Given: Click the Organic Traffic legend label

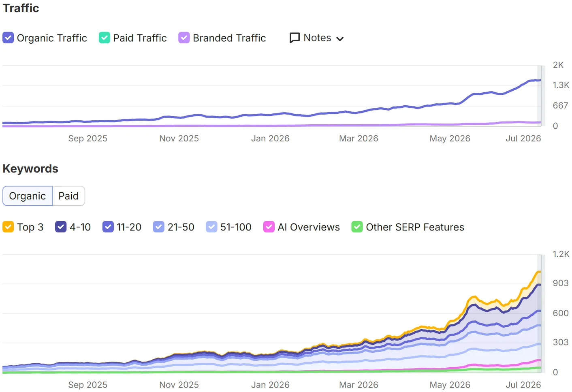Looking at the screenshot, I should click(52, 38).
